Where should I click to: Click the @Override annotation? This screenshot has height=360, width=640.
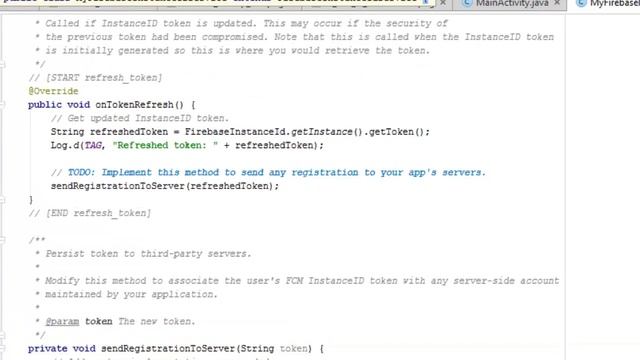pyautogui.click(x=53, y=91)
